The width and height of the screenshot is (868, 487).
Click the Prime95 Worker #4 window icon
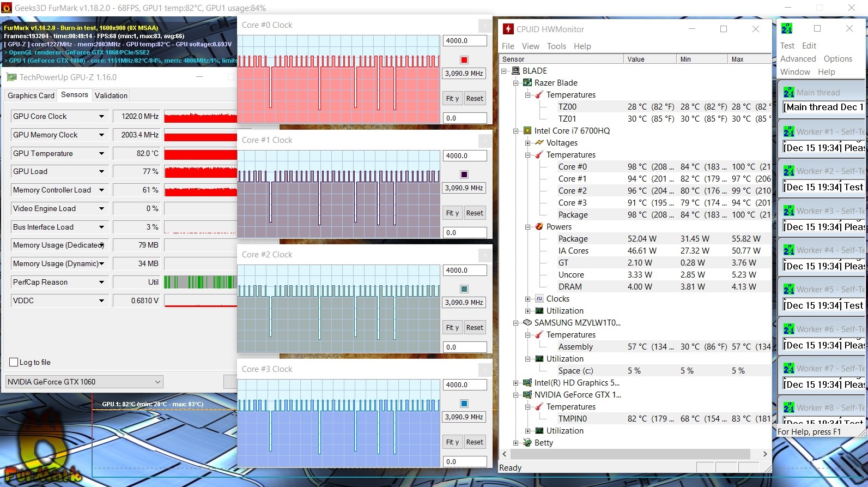pyautogui.click(x=788, y=250)
